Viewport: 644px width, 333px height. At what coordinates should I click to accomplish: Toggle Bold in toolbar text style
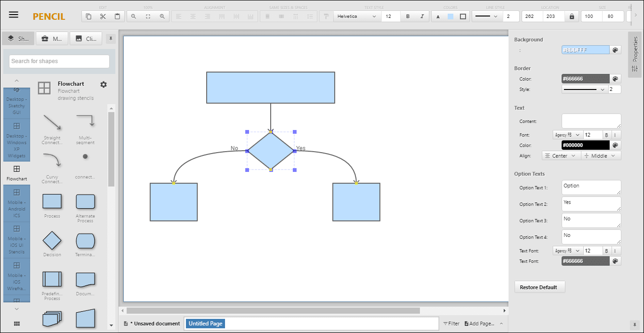click(x=408, y=16)
